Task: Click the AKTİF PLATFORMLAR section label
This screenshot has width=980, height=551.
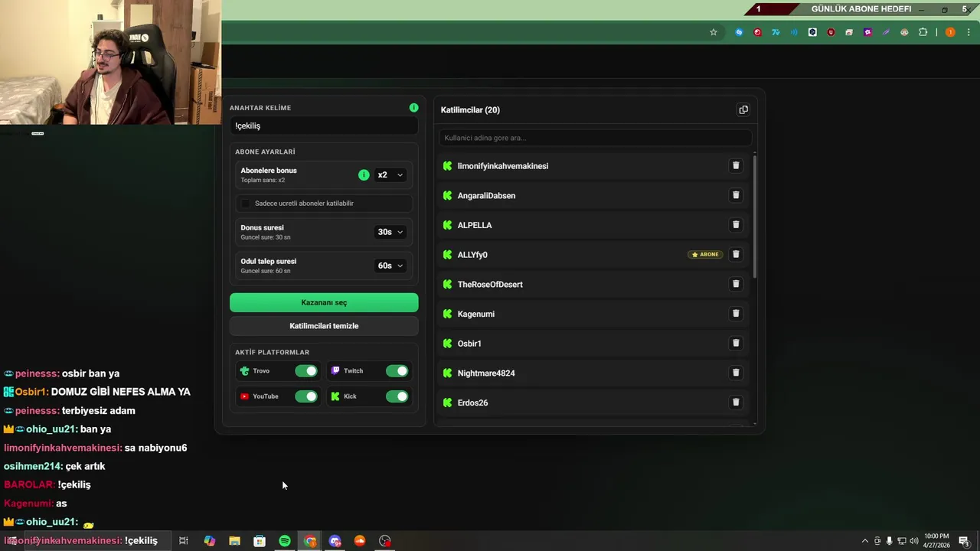Action: tap(272, 352)
